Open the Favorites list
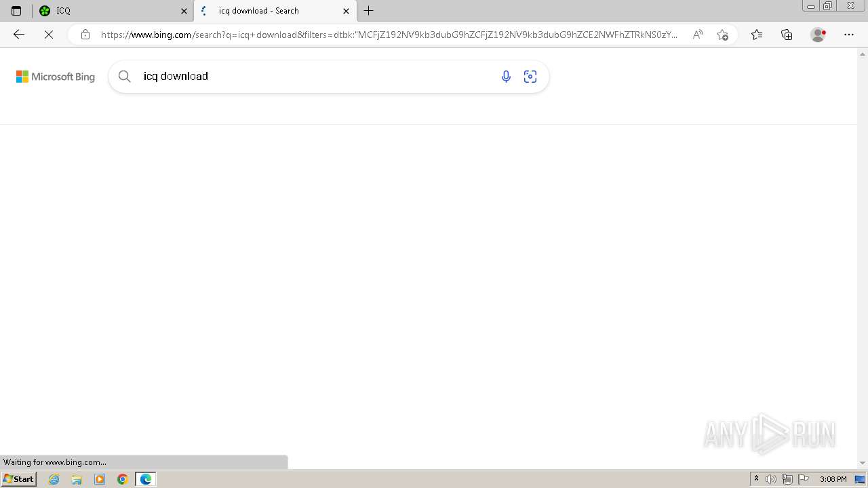Viewport: 868px width, 488px height. [757, 35]
